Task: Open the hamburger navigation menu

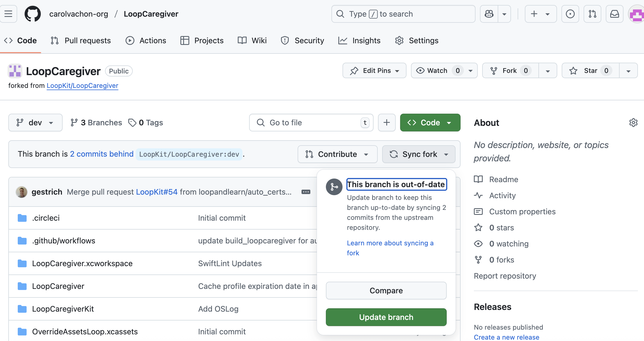Action: pos(8,14)
